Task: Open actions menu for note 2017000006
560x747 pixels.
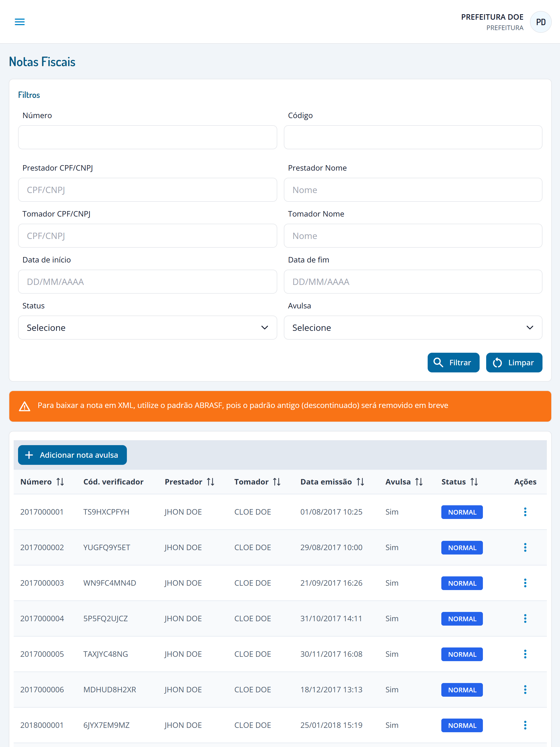Action: click(525, 690)
